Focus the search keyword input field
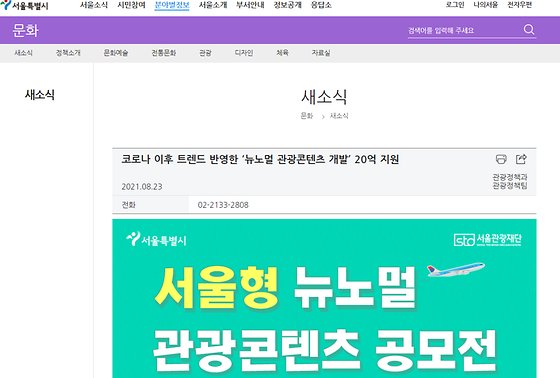The image size is (560, 378). (464, 30)
